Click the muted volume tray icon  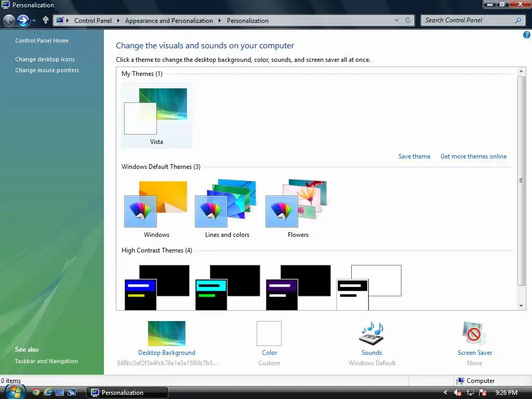tap(458, 393)
